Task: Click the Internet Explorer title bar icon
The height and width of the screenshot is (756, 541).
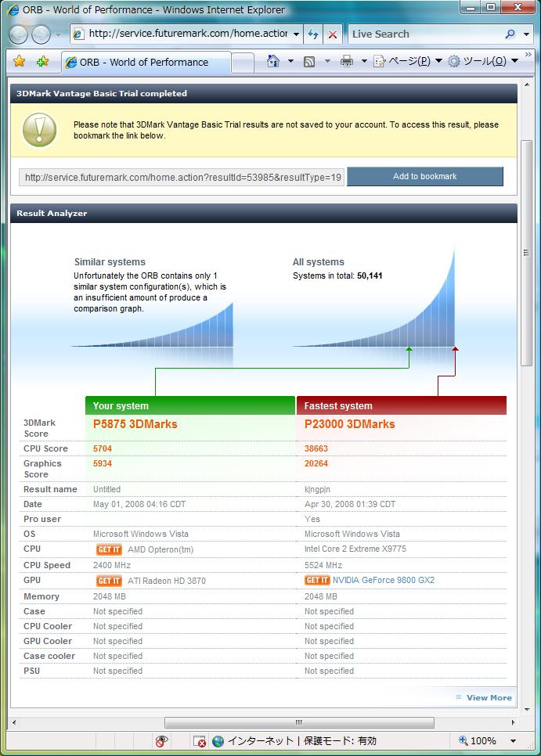Action: 13,9
